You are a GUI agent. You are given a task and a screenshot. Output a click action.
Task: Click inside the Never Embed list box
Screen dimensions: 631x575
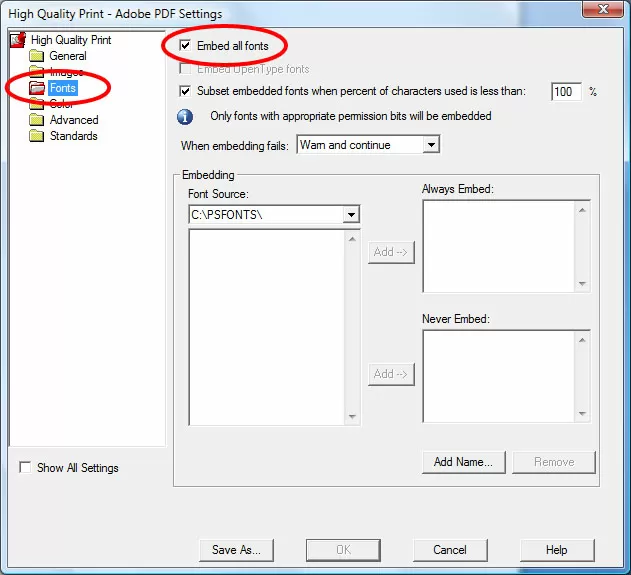coord(499,376)
